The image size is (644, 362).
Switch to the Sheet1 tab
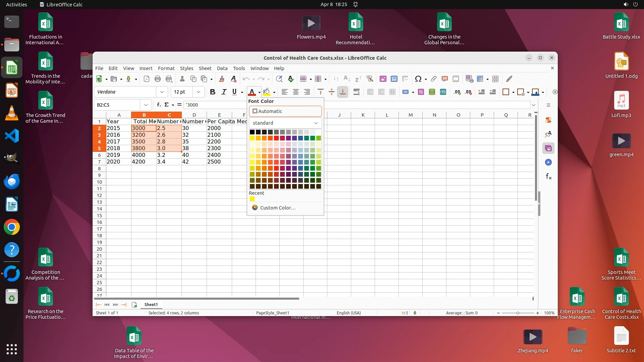coord(151,305)
